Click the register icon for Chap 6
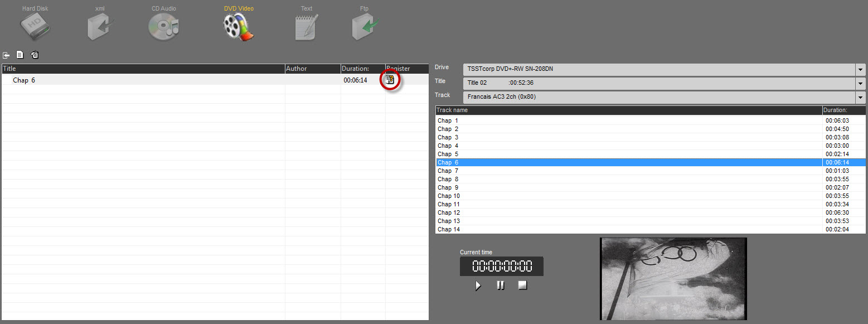 coord(390,80)
